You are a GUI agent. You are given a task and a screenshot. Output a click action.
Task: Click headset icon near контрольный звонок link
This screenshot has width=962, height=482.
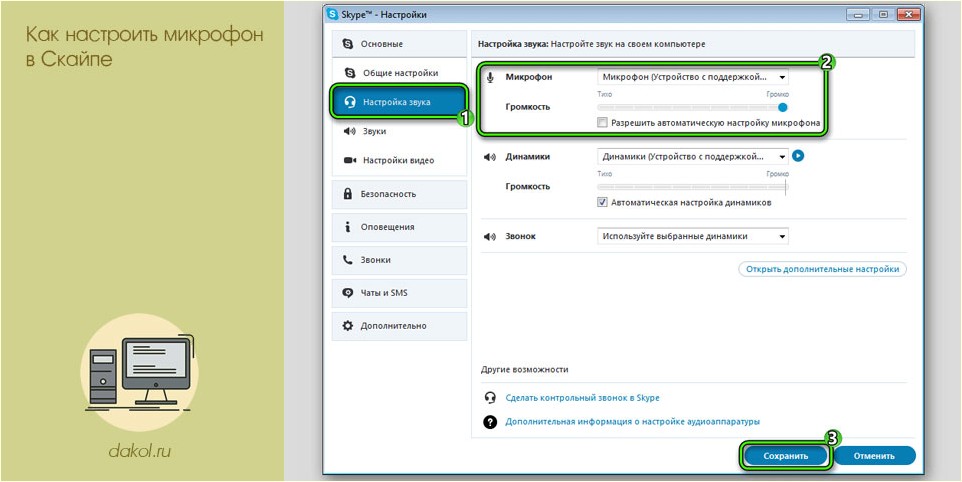490,398
